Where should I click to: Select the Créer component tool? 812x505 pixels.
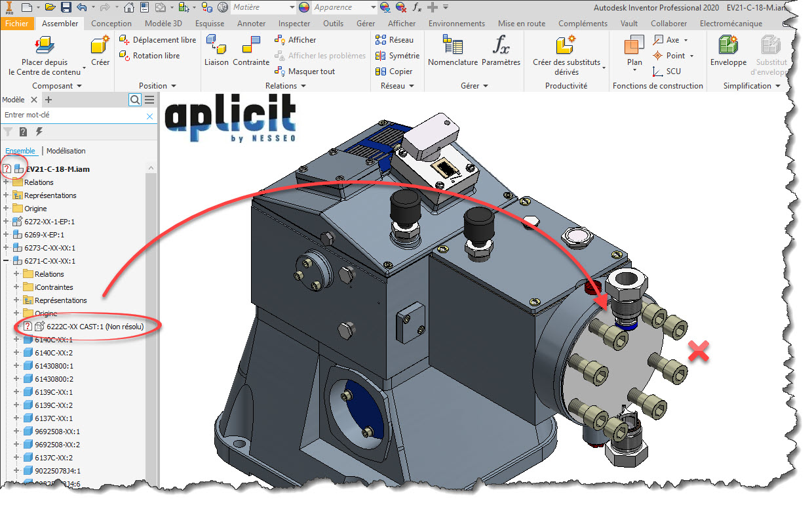click(x=100, y=47)
